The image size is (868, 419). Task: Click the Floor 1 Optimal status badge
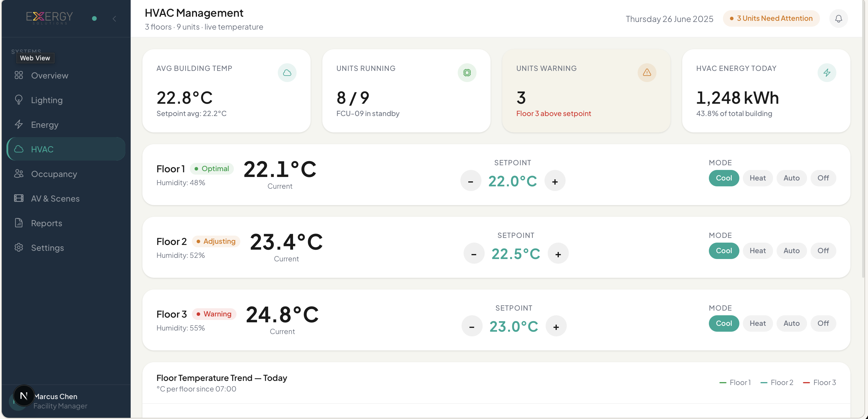[x=212, y=168]
